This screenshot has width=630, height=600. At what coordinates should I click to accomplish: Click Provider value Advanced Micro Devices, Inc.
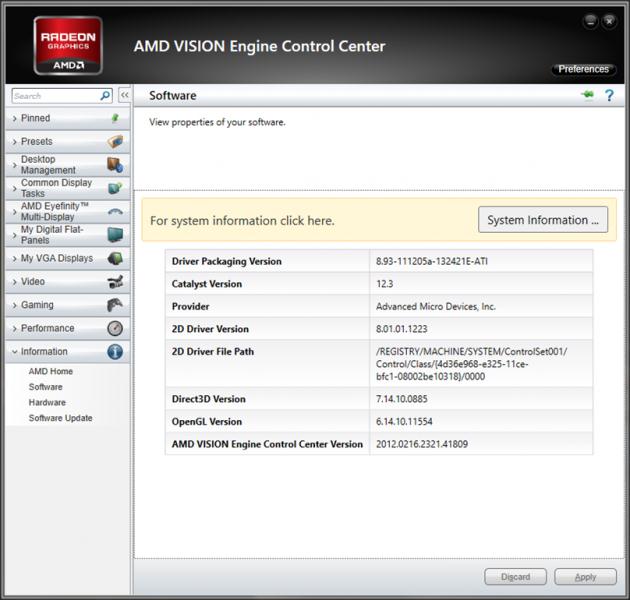click(x=436, y=306)
